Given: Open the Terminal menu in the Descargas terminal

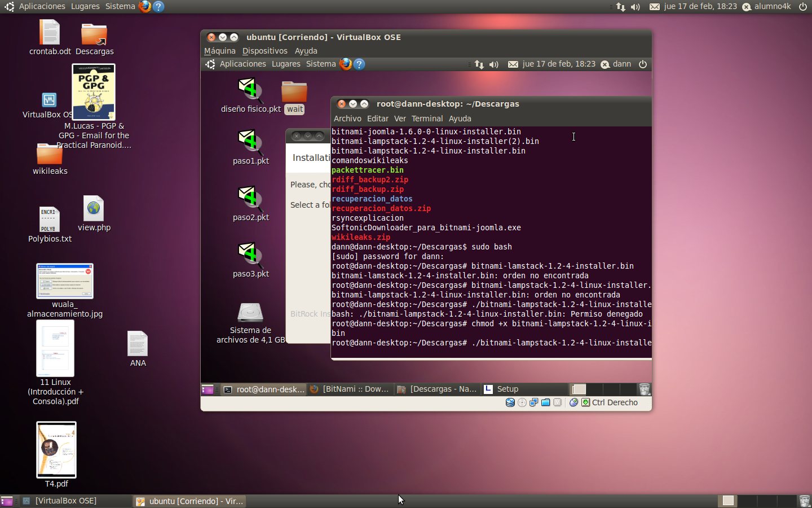Looking at the screenshot, I should click(427, 119).
